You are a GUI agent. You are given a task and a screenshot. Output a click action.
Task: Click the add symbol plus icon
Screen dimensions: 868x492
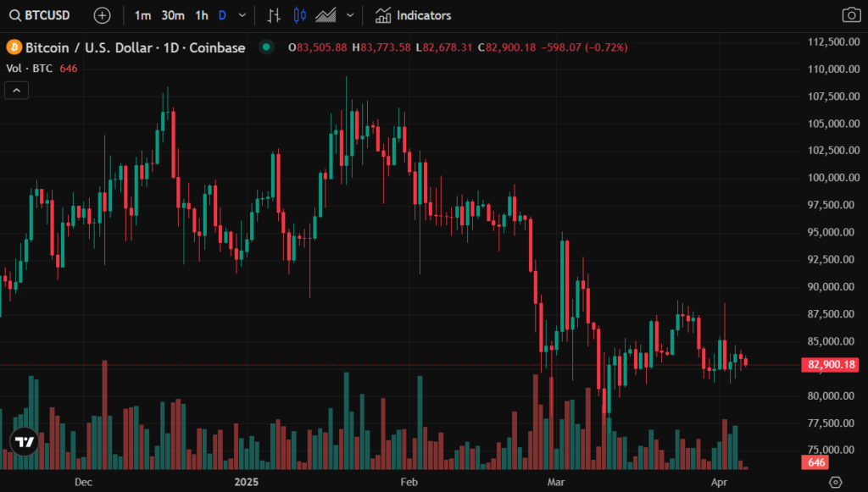[102, 15]
